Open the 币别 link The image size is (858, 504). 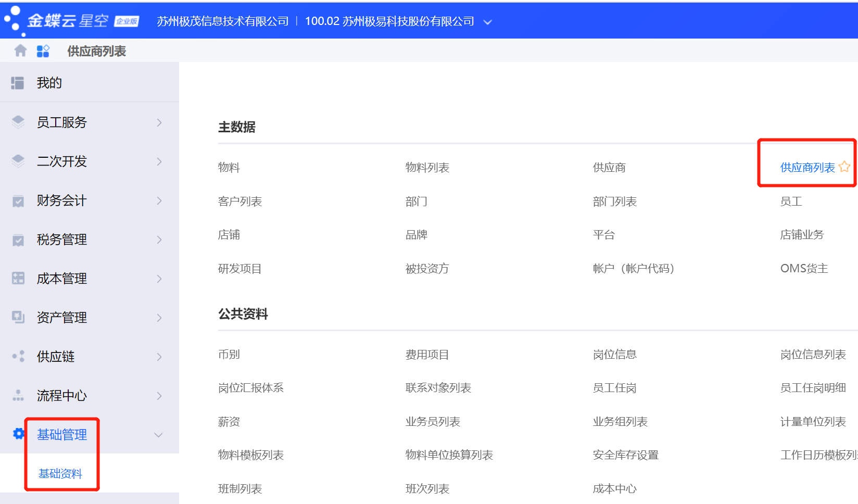(229, 355)
